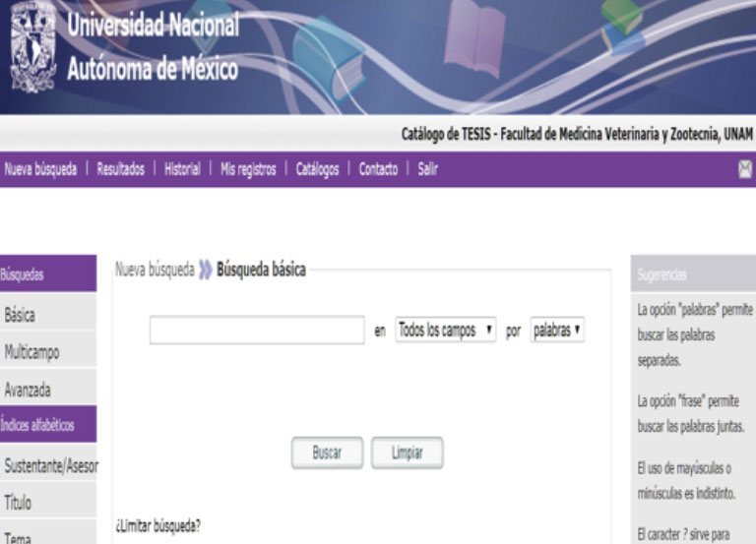Open Mis registros menu item
This screenshot has height=544, width=756.
(x=248, y=169)
